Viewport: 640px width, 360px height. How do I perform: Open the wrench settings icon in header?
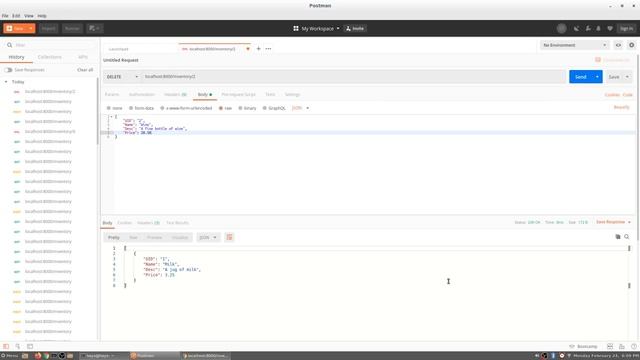tap(588, 29)
